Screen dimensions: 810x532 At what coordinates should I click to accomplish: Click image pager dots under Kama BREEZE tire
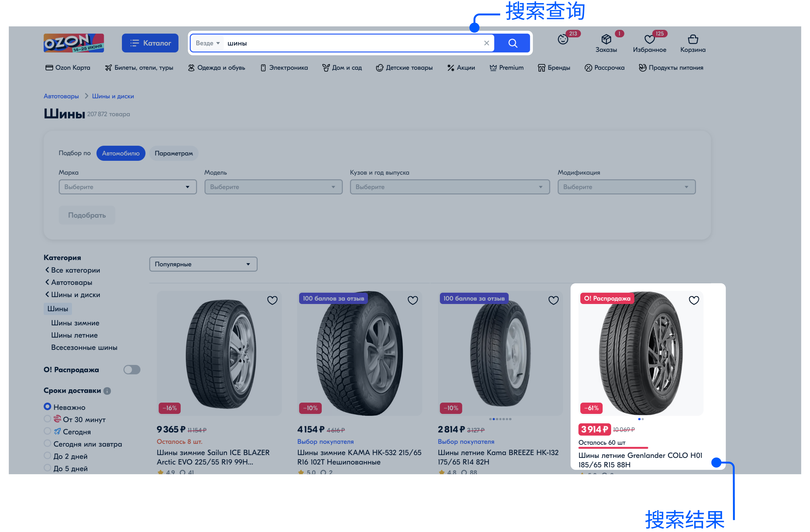(x=500, y=419)
